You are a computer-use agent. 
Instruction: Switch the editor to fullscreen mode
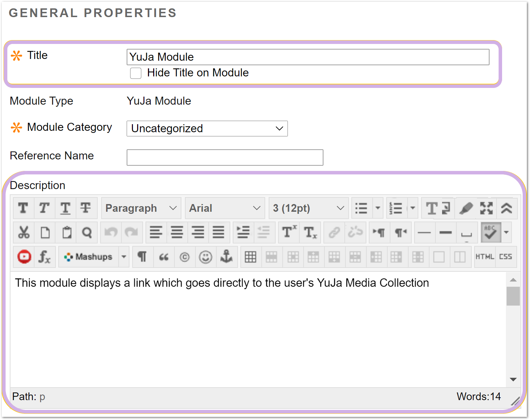point(486,208)
